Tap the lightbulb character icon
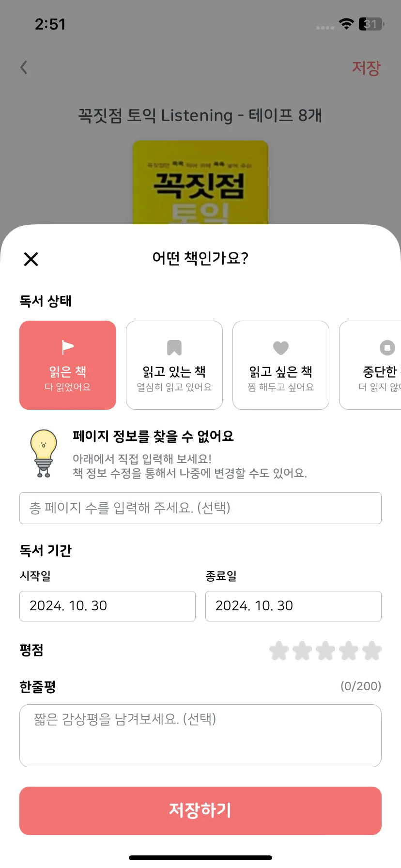401x868 pixels. (44, 453)
